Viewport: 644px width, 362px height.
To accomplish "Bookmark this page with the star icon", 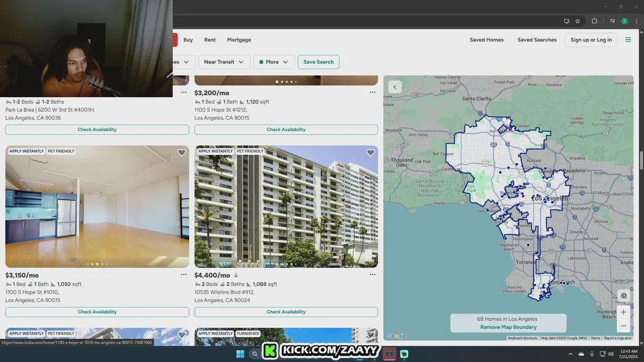I will point(578,21).
